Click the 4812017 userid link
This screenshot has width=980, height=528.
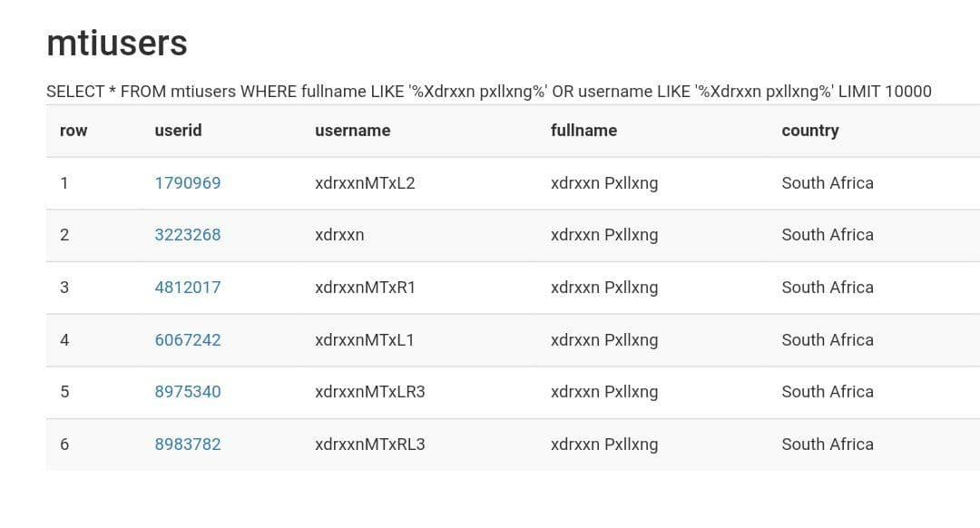coord(188,288)
